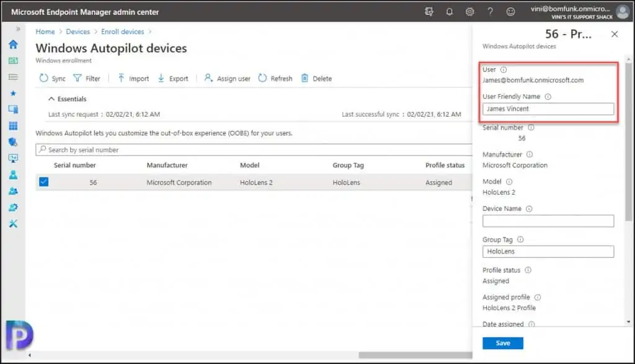The image size is (635, 364).
Task: Open Reports monitor icon in sidebar
Action: (x=13, y=158)
